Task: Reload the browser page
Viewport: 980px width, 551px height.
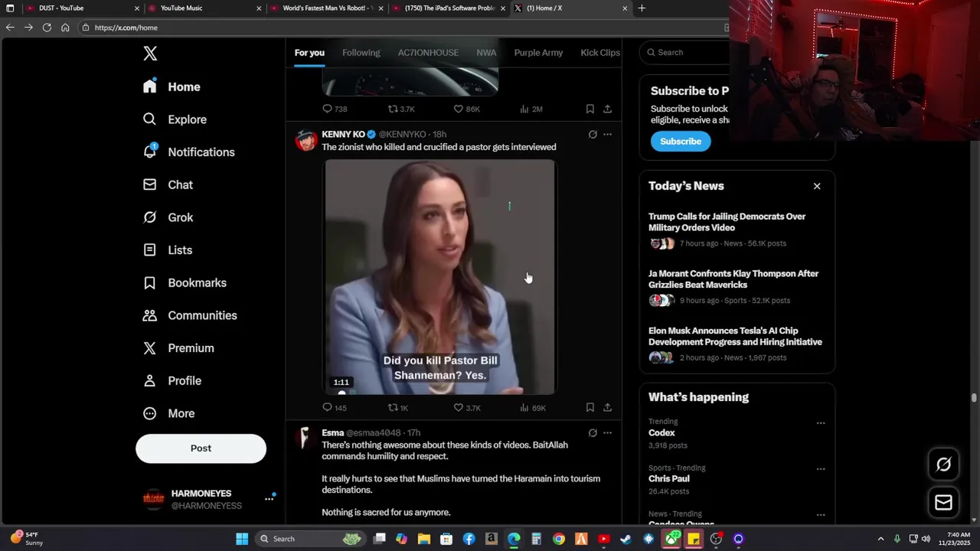Action: tap(47, 28)
